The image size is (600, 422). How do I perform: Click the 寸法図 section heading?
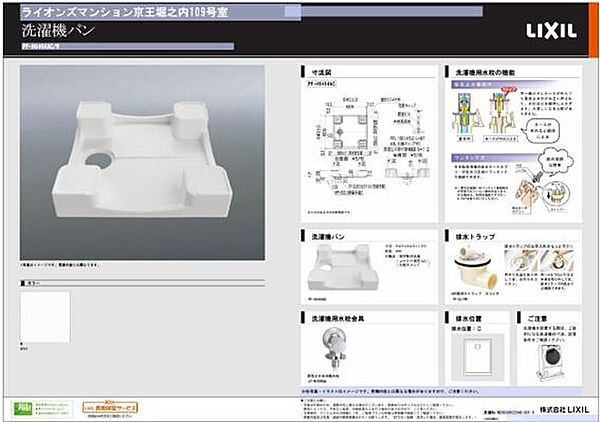click(322, 72)
